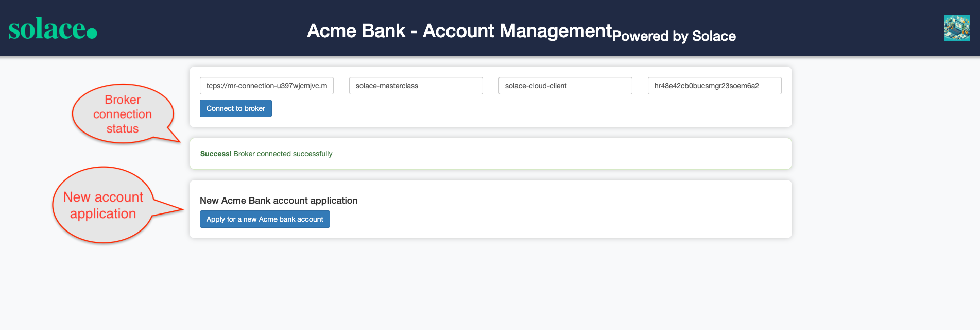The width and height of the screenshot is (980, 330).
Task: Click the Powered by Solace text
Action: pyautogui.click(x=674, y=36)
